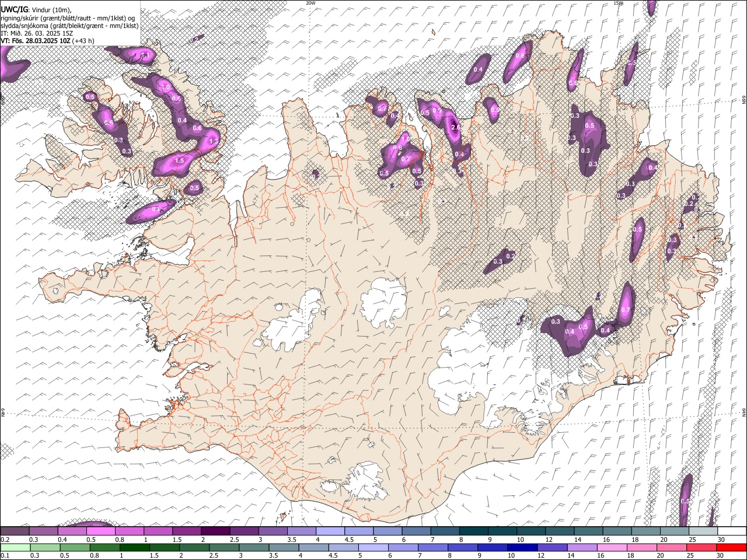Viewport: 747px width, 560px height.
Task: Click the rain scale swatch between 0.8 and 1
Action: [104, 547]
